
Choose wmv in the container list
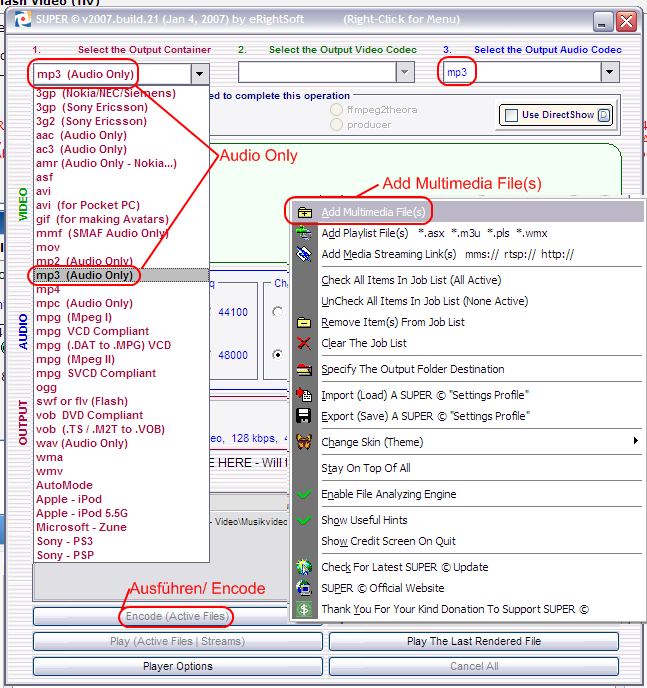click(122, 471)
